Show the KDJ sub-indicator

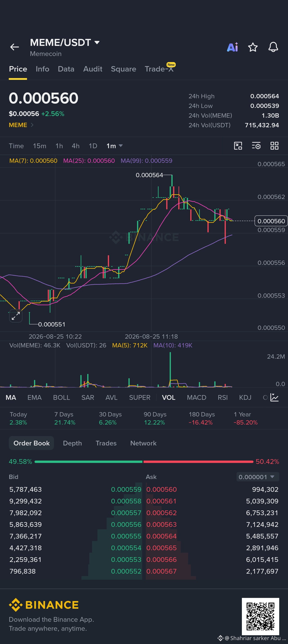[245, 398]
